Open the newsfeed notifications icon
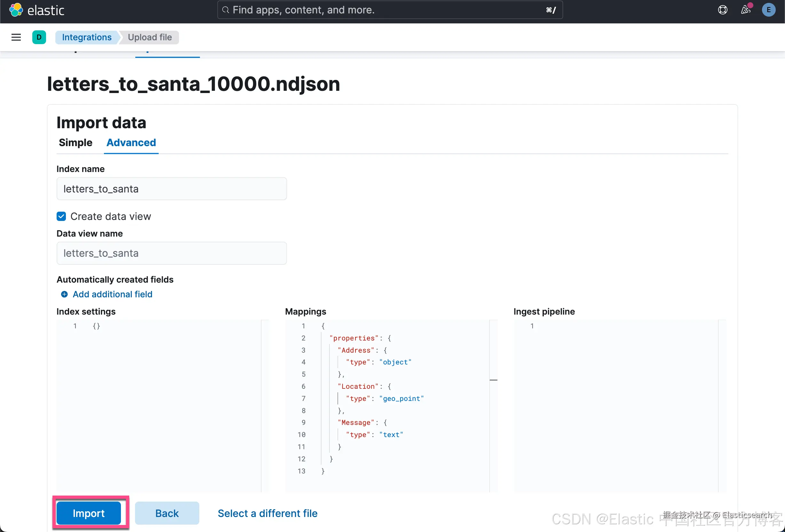Viewport: 785px width, 532px height. tap(745, 10)
